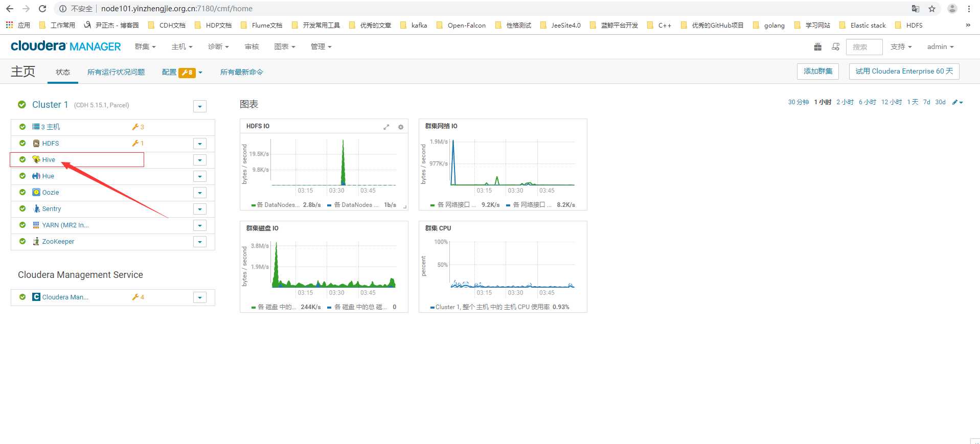This screenshot has width=980, height=444.
Task: Open the 主机 menu
Action: point(182,46)
